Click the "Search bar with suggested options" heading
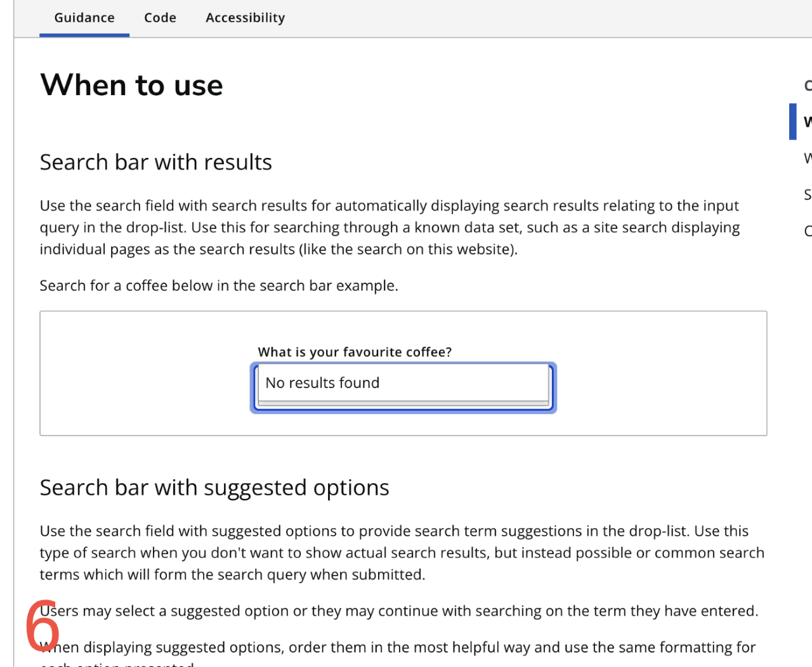Screen dimensions: 812x667 point(214,488)
